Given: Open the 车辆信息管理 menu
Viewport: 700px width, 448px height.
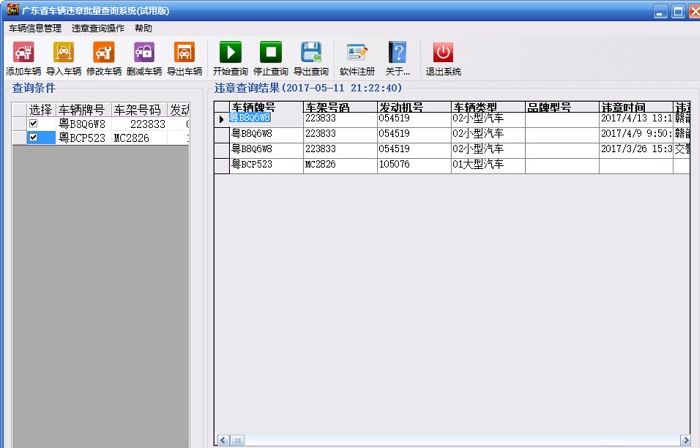Looking at the screenshot, I should point(35,28).
